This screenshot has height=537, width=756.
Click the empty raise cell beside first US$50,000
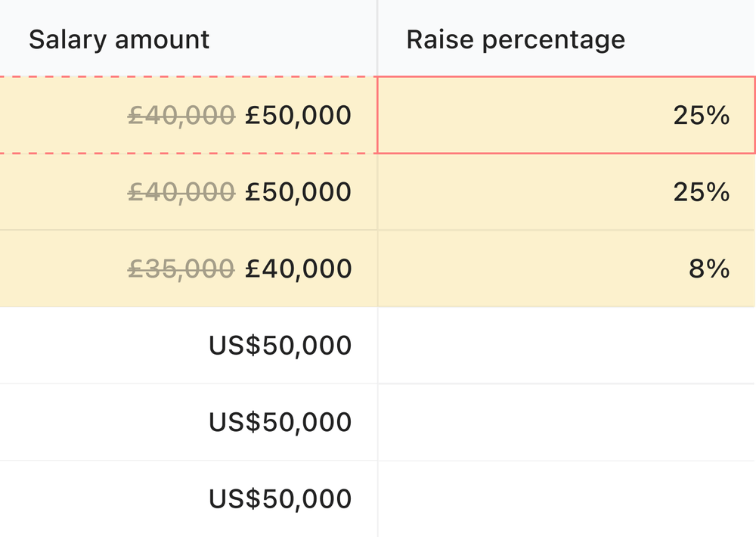[x=567, y=345]
